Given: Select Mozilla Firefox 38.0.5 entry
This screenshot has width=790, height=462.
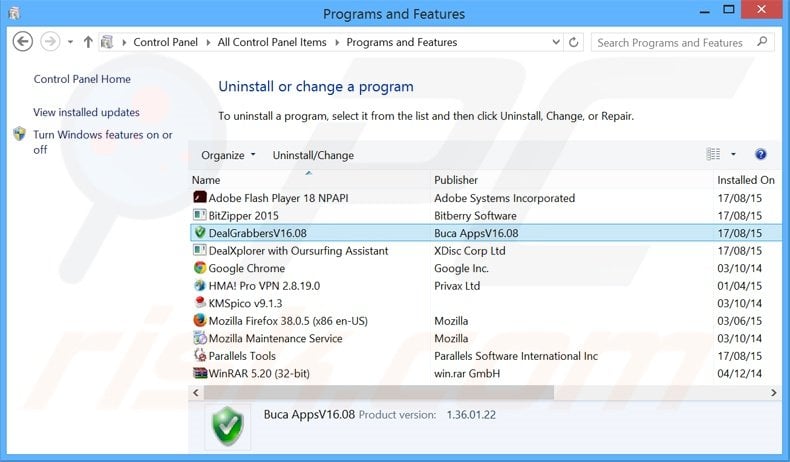Looking at the screenshot, I should pyautogui.click(x=288, y=321).
